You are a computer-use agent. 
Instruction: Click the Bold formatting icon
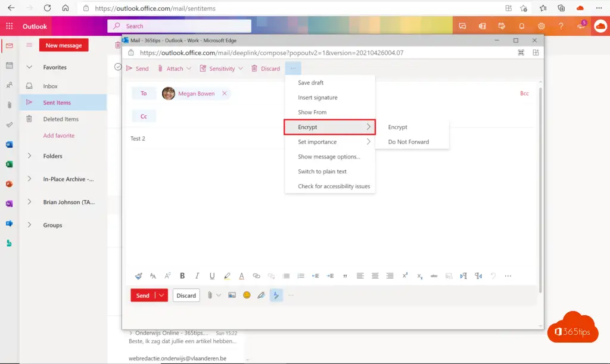click(x=182, y=276)
